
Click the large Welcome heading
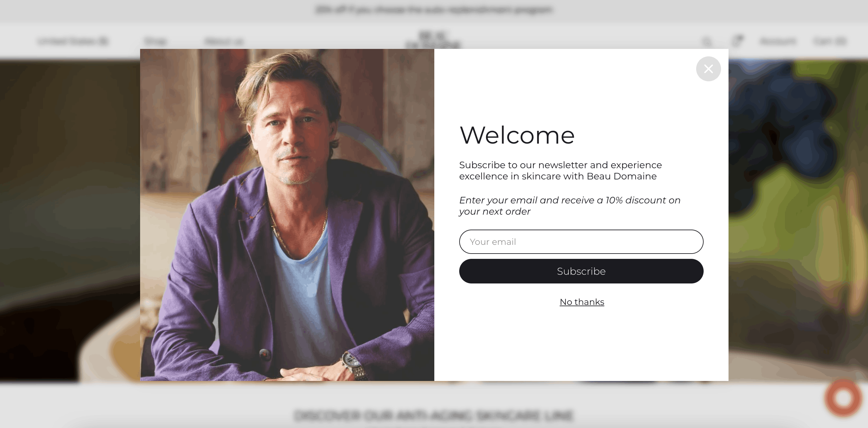517,135
